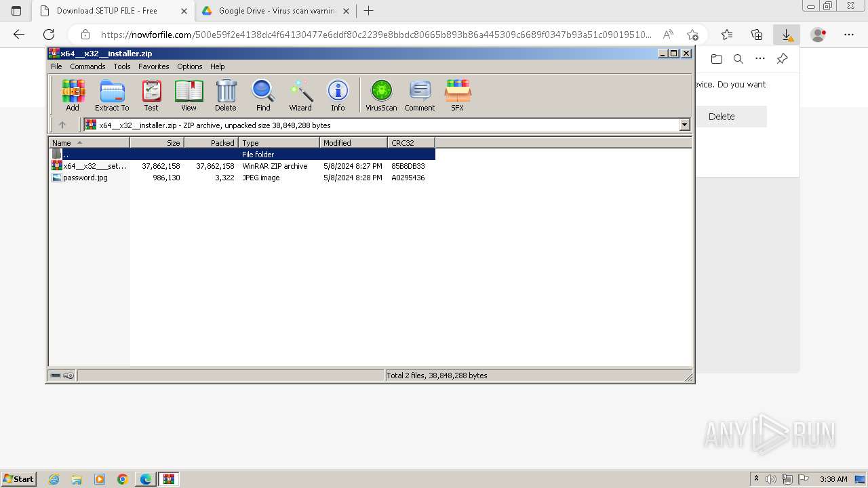868x488 pixels.
Task: Run the VirusScan toolbar icon
Action: 381,95
